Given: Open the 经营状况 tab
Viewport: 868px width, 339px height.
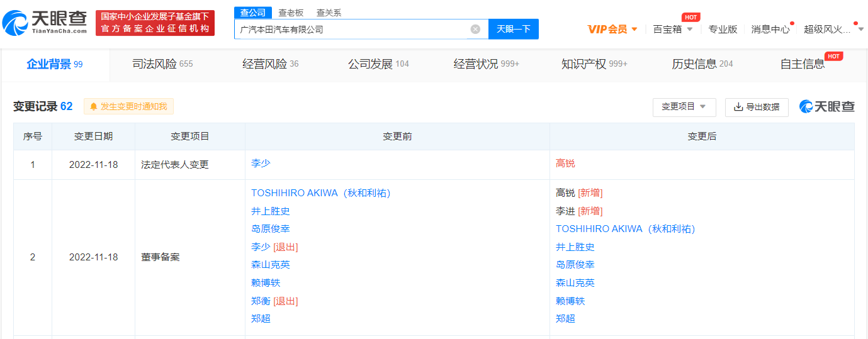Looking at the screenshot, I should [487, 64].
